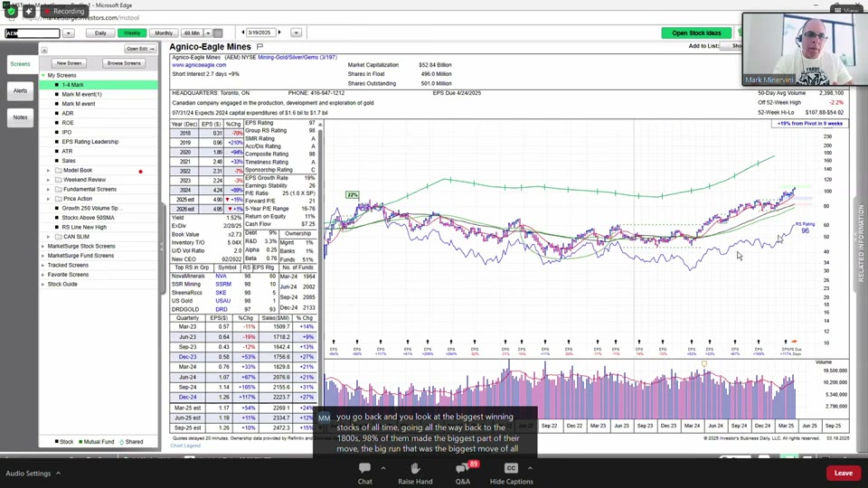Screen dimensions: 868x488
Task: Select the EPS Rating Leadership screen
Action: (90, 142)
